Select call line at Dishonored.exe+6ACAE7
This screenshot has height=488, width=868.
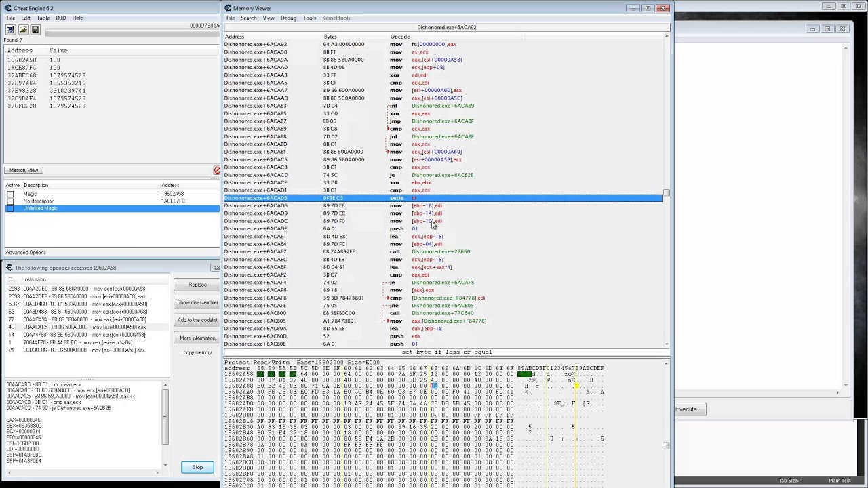(x=443, y=251)
